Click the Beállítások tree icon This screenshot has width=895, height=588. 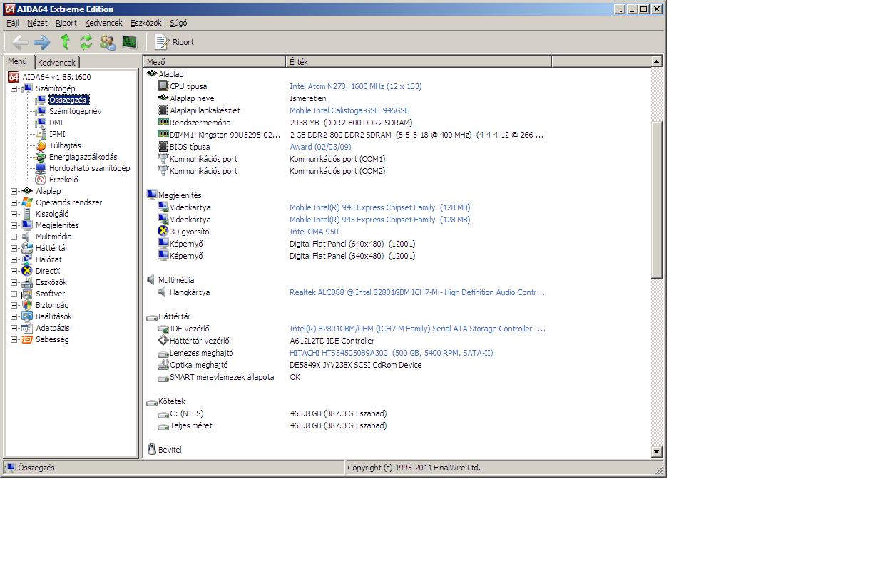point(27,316)
